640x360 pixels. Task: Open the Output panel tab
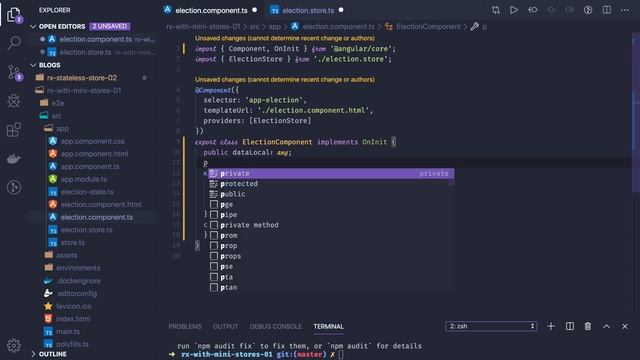[225, 326]
